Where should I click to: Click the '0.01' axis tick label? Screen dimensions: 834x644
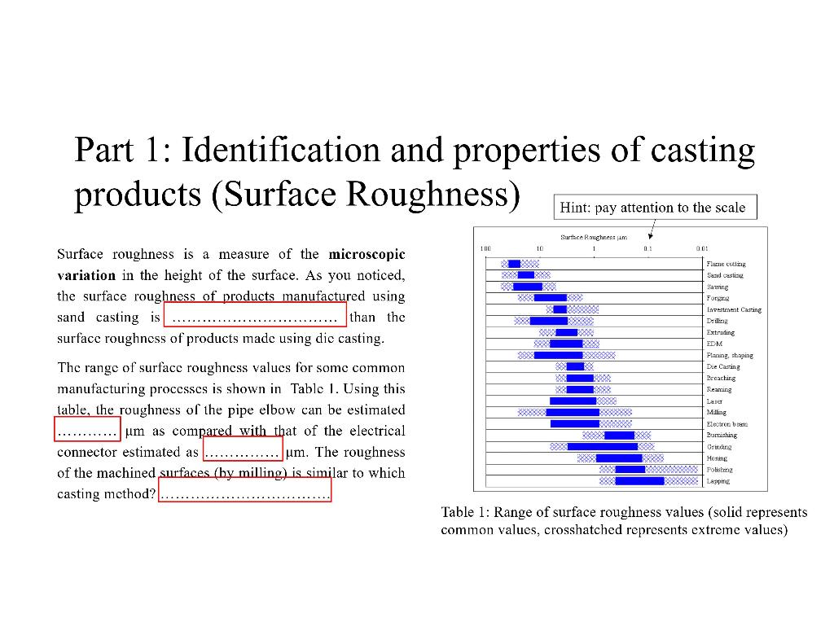click(x=702, y=248)
